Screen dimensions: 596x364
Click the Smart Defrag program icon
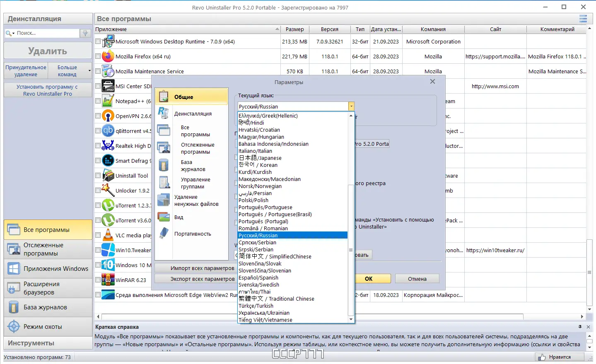[x=108, y=161]
